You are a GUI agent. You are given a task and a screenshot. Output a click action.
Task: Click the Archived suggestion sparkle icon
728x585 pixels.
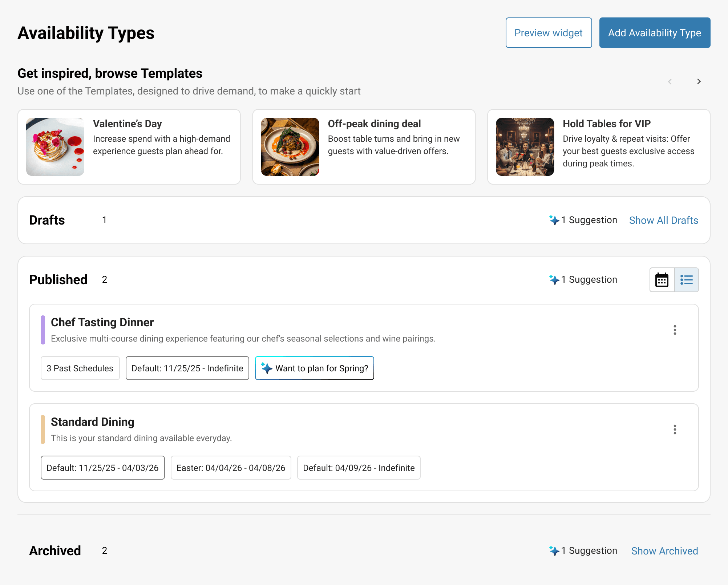click(x=554, y=550)
